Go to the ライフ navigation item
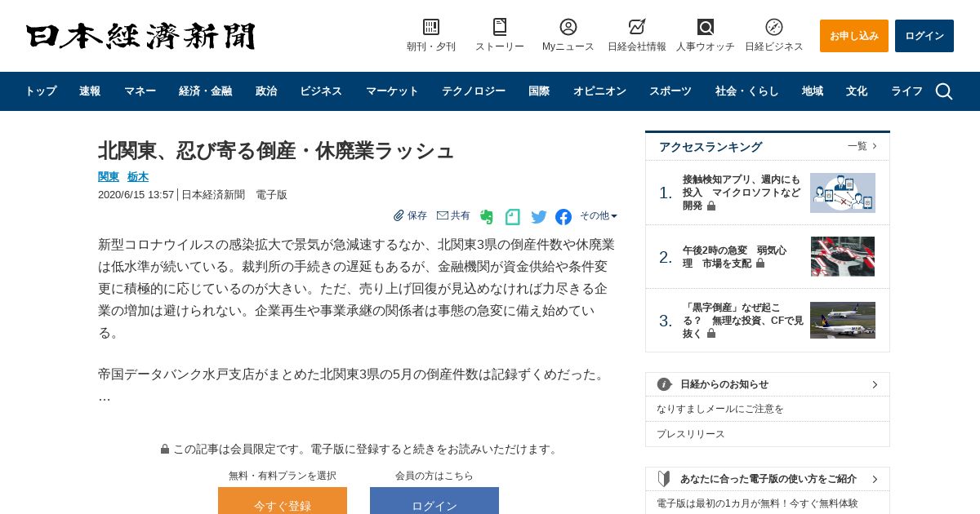This screenshot has width=980, height=514. [906, 91]
